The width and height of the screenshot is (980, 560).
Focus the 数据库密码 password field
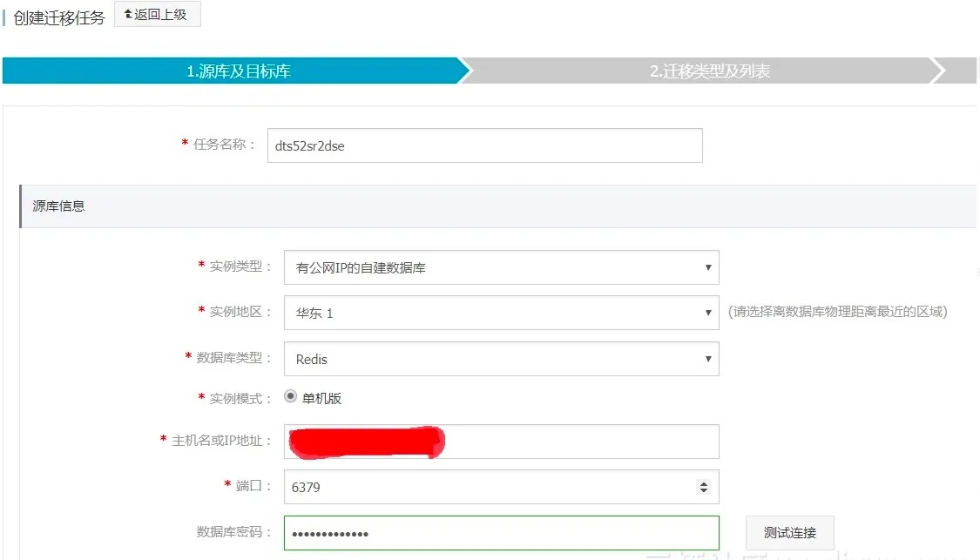501,533
